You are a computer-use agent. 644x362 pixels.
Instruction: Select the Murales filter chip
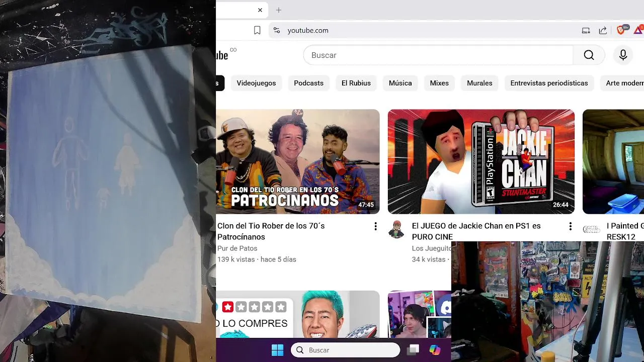[479, 83]
